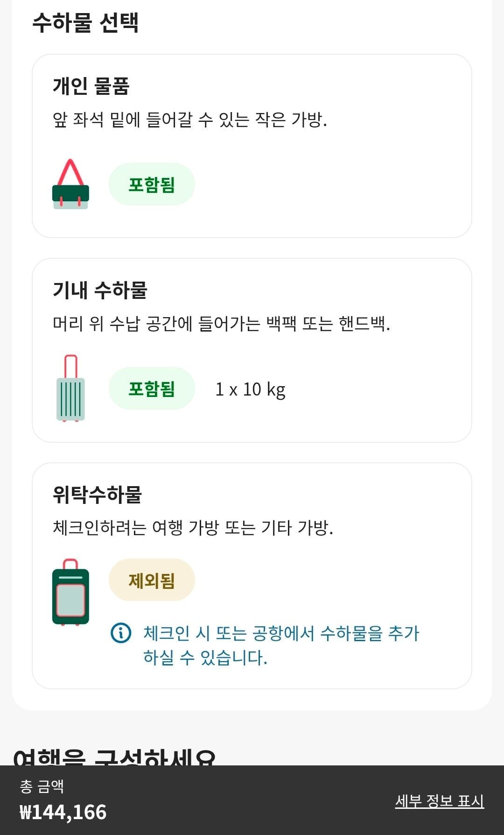Open the 세부 정보 표시 link
Screen dimensions: 504x835
click(x=439, y=801)
